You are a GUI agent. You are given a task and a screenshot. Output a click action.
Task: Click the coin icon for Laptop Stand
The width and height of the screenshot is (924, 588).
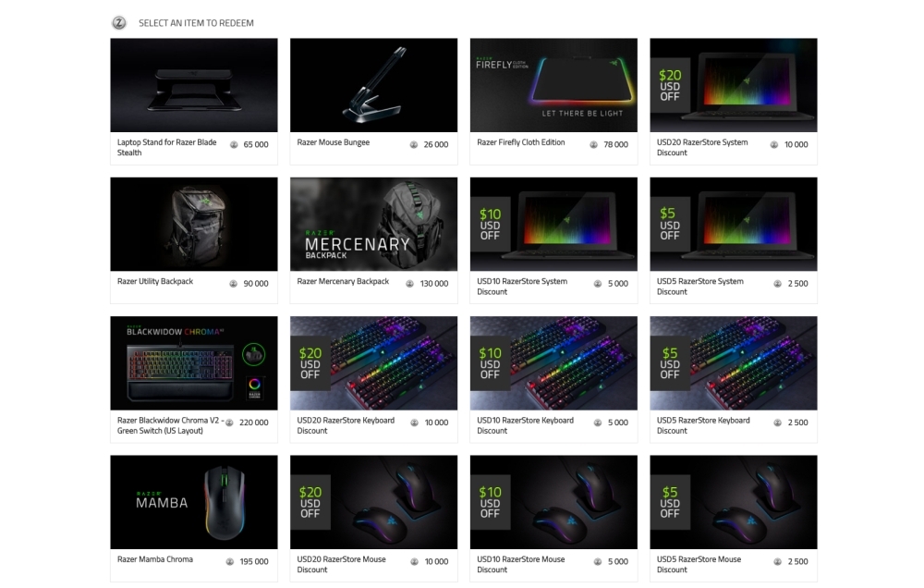[x=234, y=144]
